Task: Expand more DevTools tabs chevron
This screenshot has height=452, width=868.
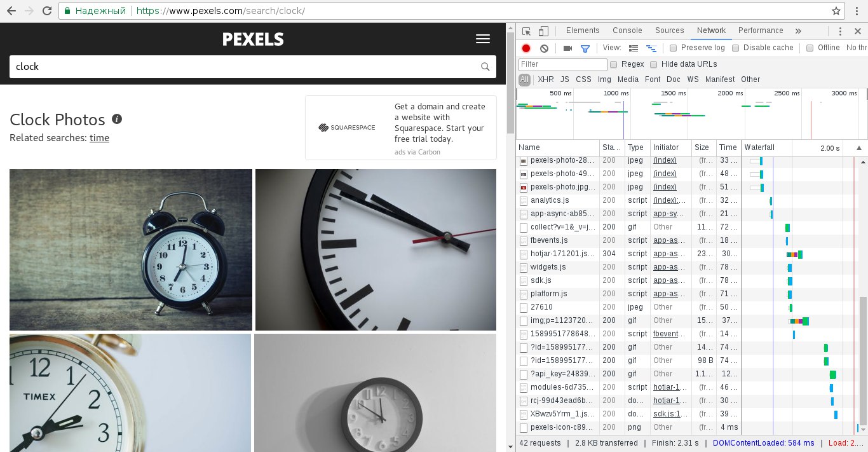Action: click(x=798, y=31)
